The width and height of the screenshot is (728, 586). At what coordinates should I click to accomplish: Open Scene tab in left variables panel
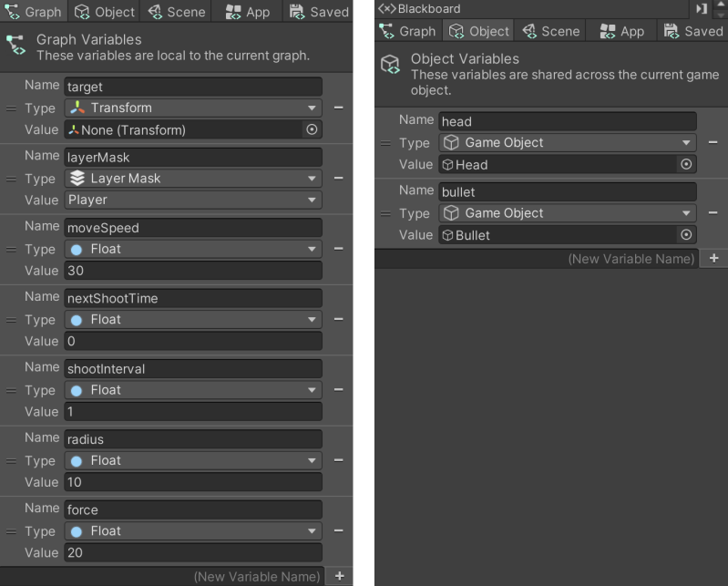point(177,11)
